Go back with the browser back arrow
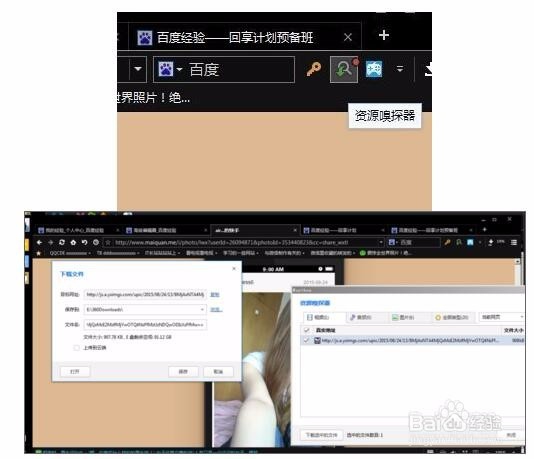The image size is (534, 459). [39, 242]
